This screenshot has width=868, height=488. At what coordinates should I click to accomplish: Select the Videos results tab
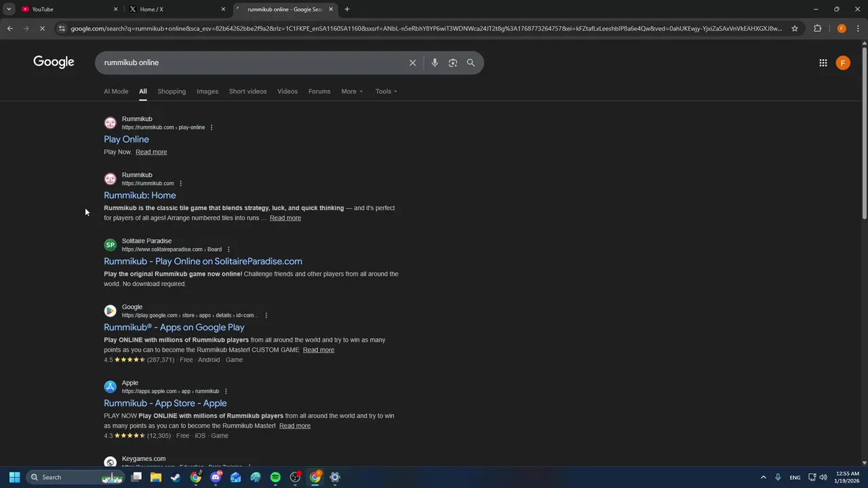click(288, 91)
